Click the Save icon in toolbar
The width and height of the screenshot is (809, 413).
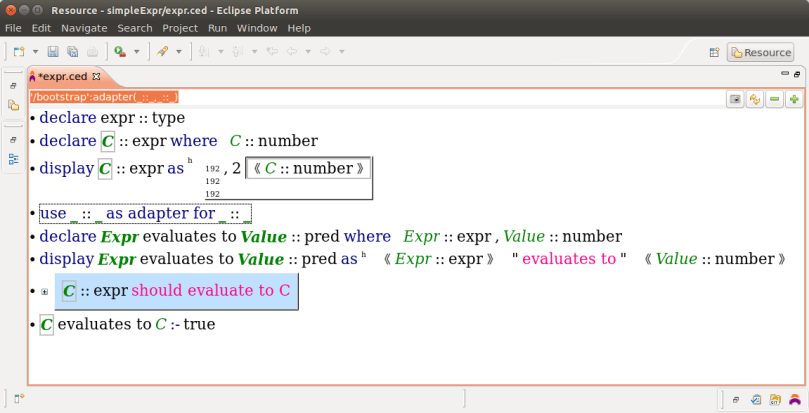pyautogui.click(x=53, y=52)
